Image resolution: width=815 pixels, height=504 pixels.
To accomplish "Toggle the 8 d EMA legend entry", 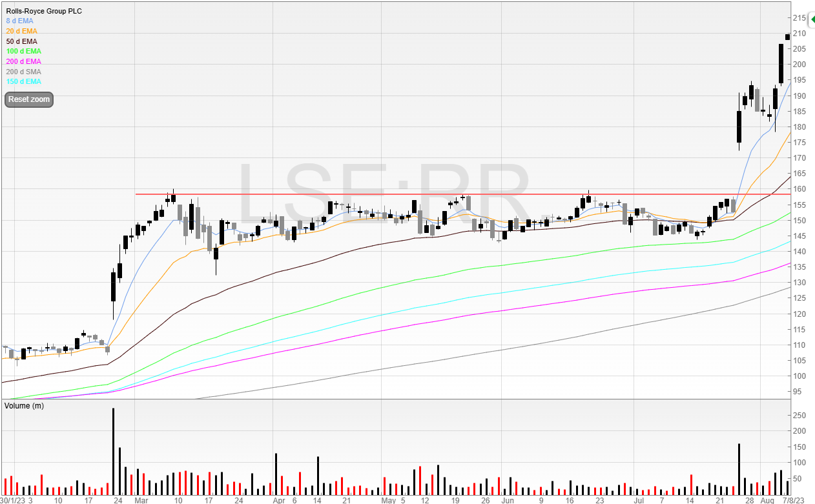I will point(19,21).
